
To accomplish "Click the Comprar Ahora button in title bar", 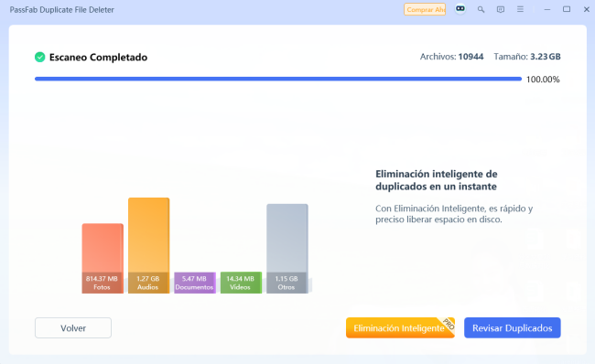I will [x=425, y=9].
